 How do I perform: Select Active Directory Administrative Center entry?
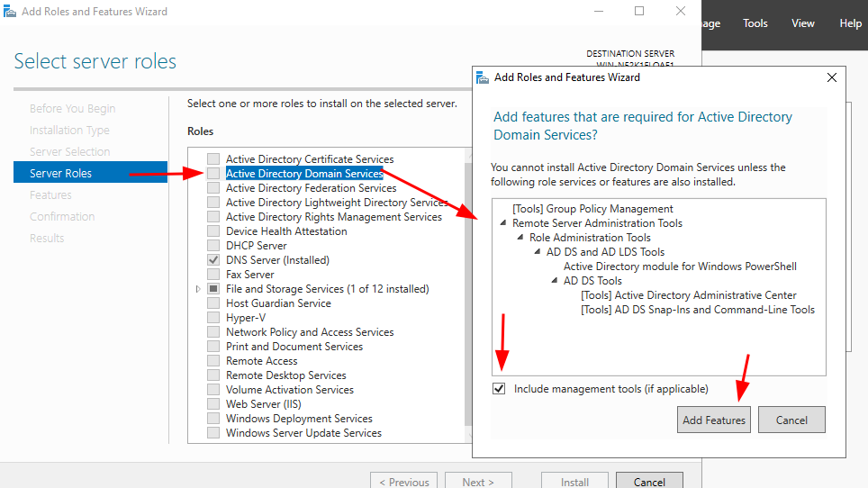click(x=689, y=295)
